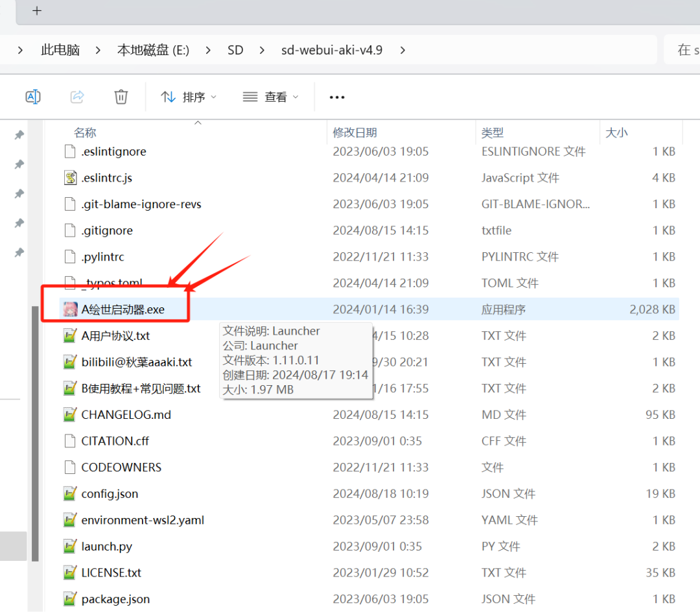This screenshot has width=700, height=616.
Task: Select A绘世启动器.exe launcher icon
Action: pos(70,309)
